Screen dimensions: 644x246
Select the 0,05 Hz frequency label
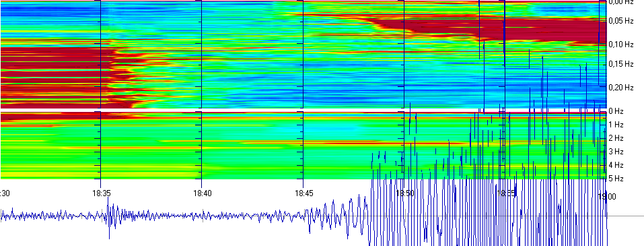621,21
